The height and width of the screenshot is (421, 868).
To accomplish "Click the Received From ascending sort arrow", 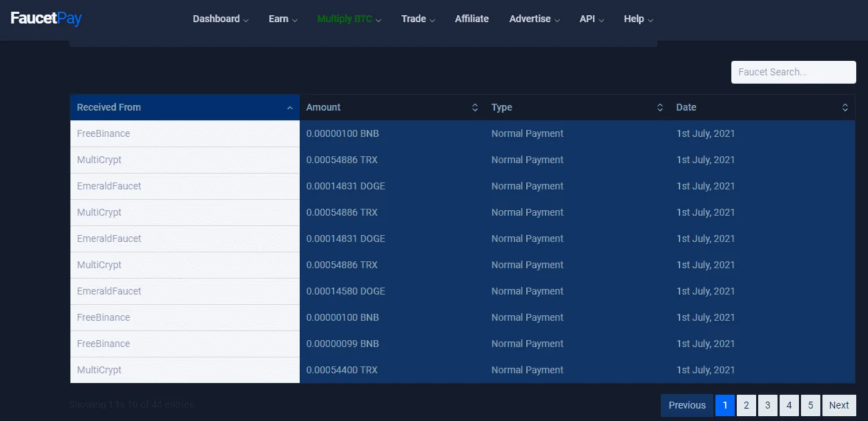I will coord(290,108).
